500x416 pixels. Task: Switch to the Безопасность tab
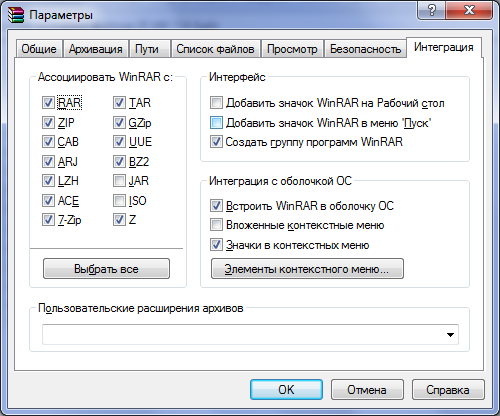(x=365, y=49)
